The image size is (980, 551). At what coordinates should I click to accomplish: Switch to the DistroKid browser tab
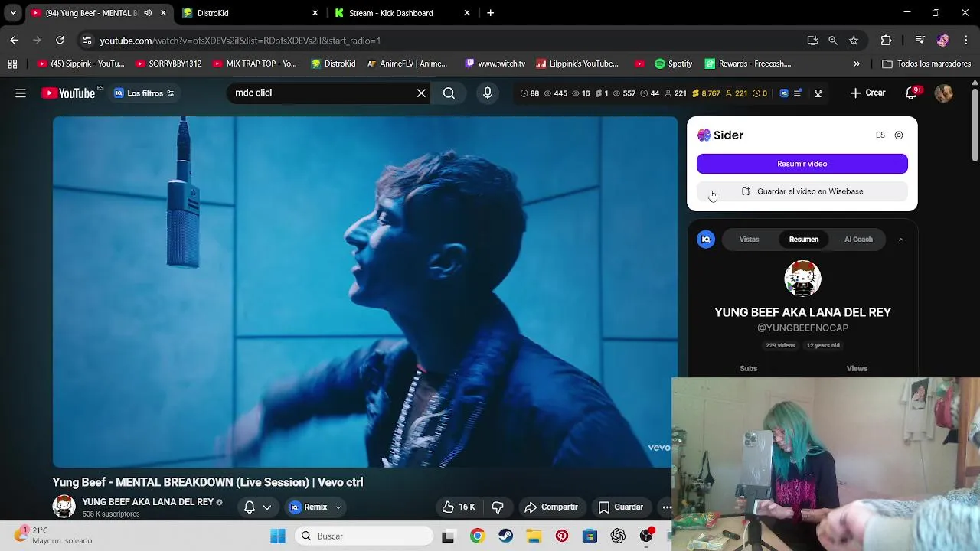[x=250, y=13]
